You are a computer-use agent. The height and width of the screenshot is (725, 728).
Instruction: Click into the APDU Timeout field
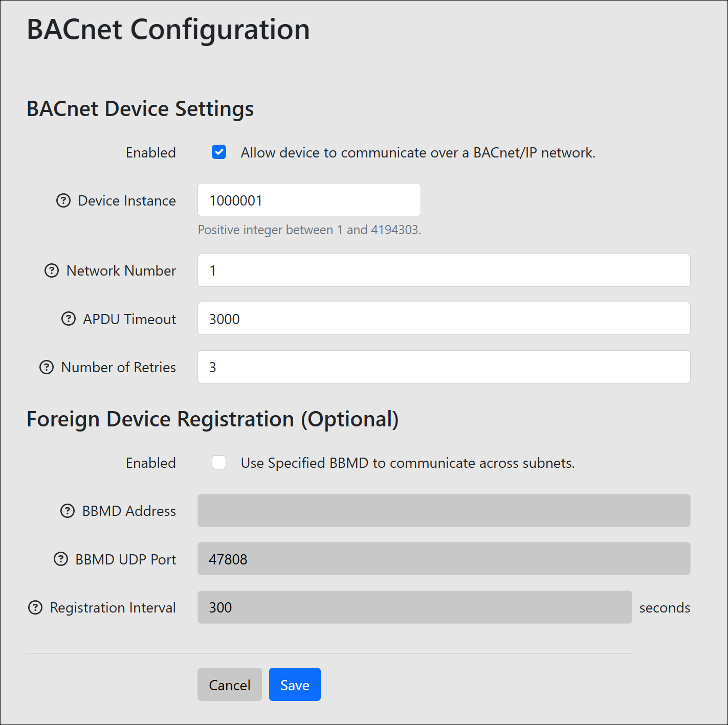[x=444, y=319]
